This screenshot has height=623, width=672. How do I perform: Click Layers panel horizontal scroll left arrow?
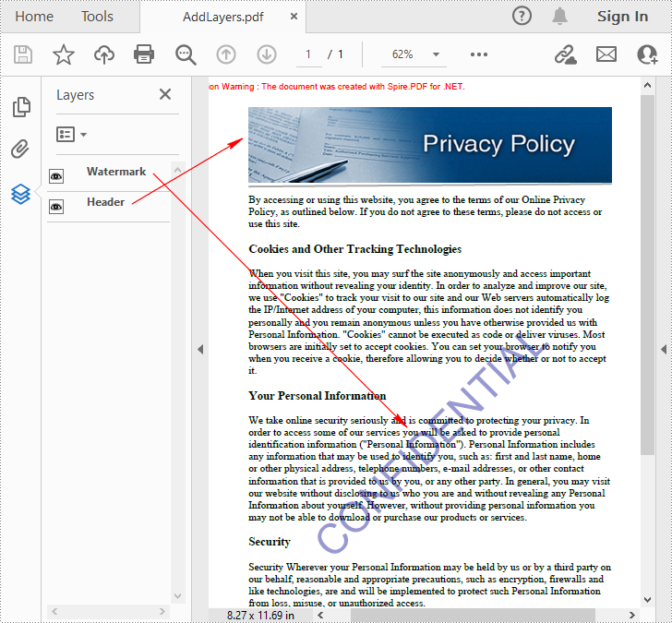point(54,611)
